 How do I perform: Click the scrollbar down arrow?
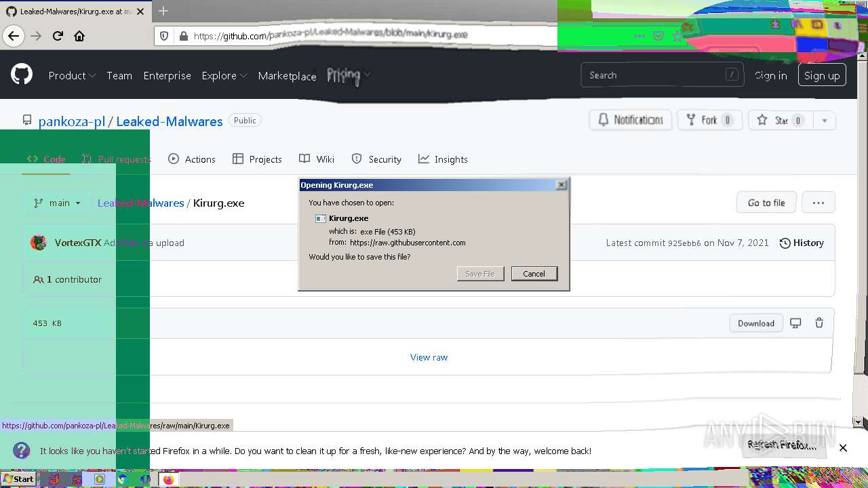click(x=857, y=422)
